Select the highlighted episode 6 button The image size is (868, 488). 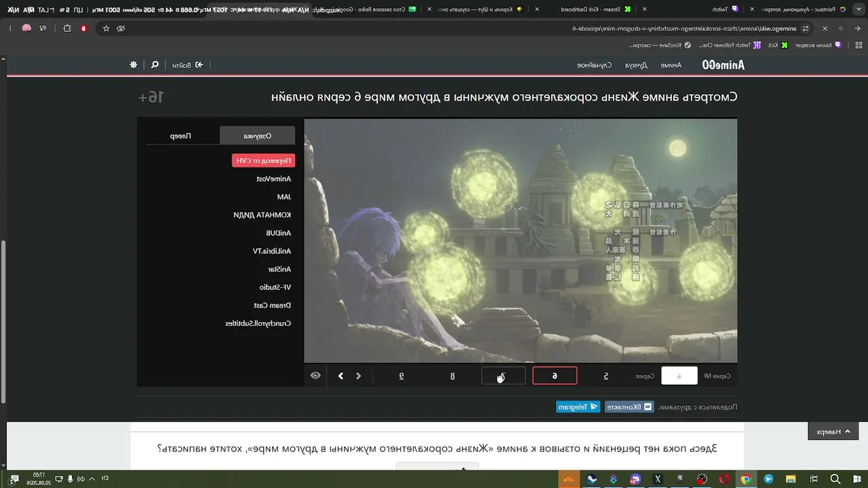click(555, 376)
